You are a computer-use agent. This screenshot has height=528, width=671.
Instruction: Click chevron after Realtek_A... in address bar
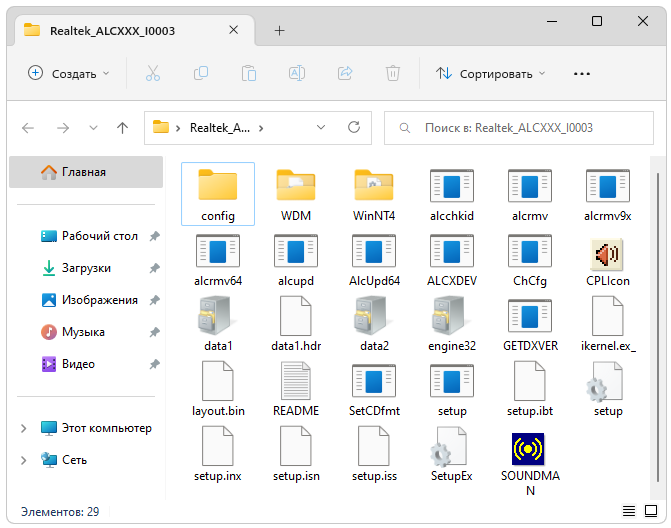pyautogui.click(x=261, y=128)
